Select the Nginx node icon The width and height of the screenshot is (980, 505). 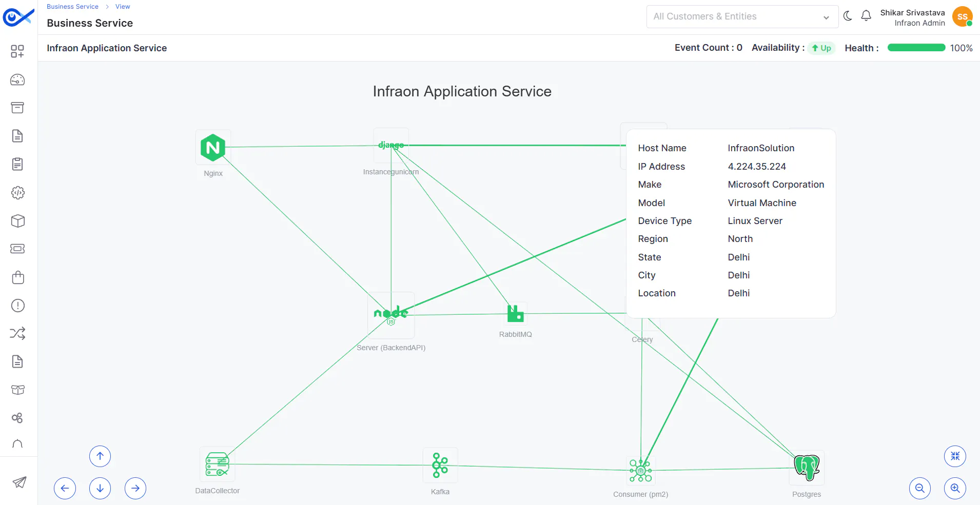coord(213,148)
